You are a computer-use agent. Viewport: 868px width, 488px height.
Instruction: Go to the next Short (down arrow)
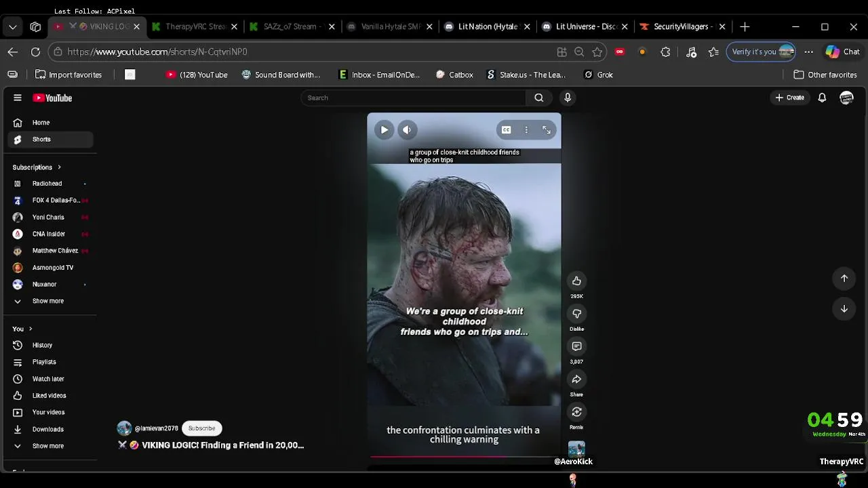[844, 308]
